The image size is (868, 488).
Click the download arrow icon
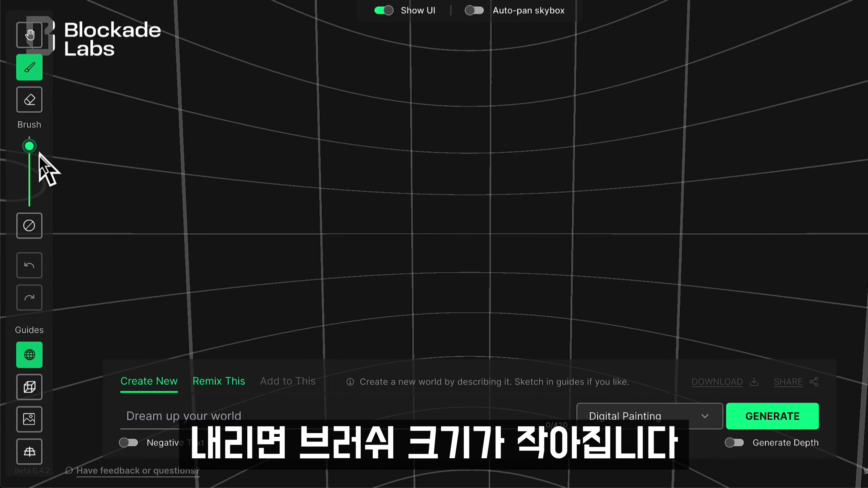click(x=754, y=381)
